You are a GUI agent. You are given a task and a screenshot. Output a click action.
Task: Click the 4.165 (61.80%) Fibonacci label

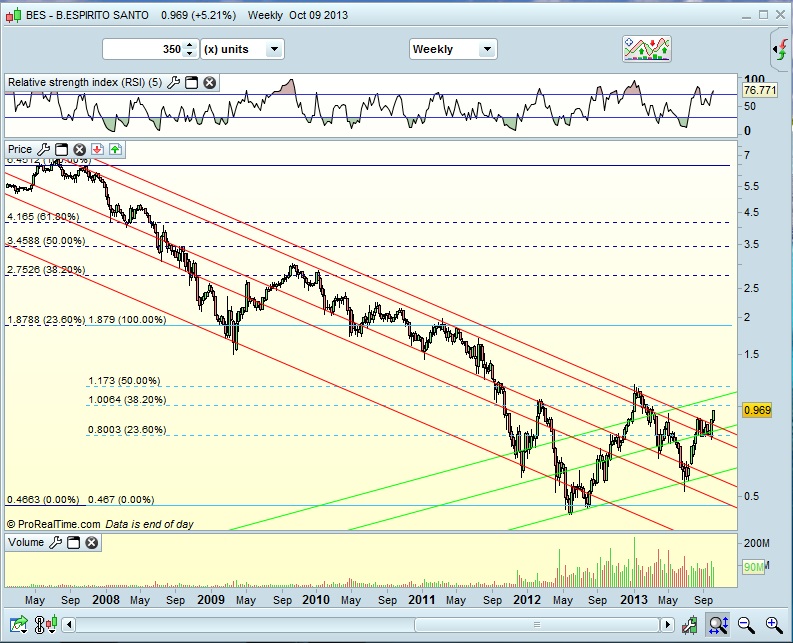click(43, 217)
